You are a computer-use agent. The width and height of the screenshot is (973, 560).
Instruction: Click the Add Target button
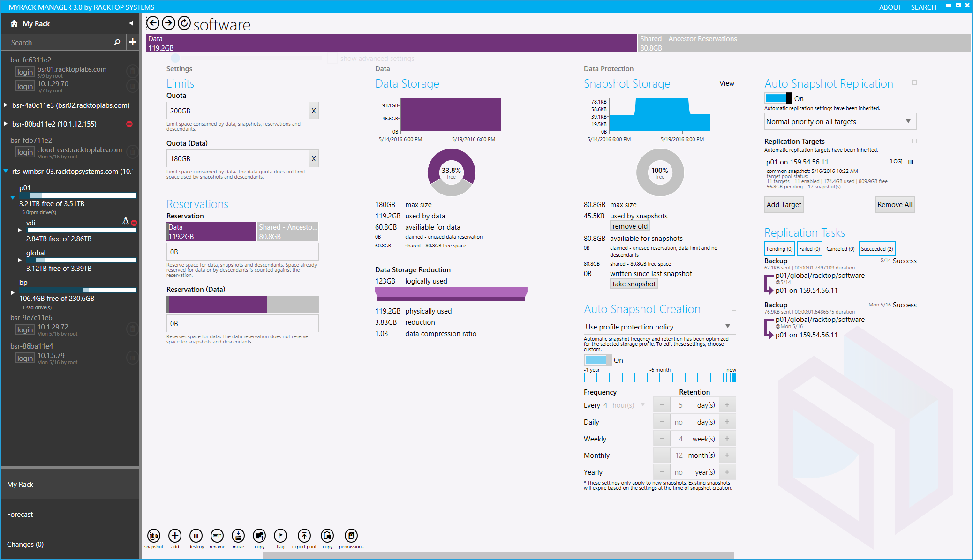(x=784, y=205)
